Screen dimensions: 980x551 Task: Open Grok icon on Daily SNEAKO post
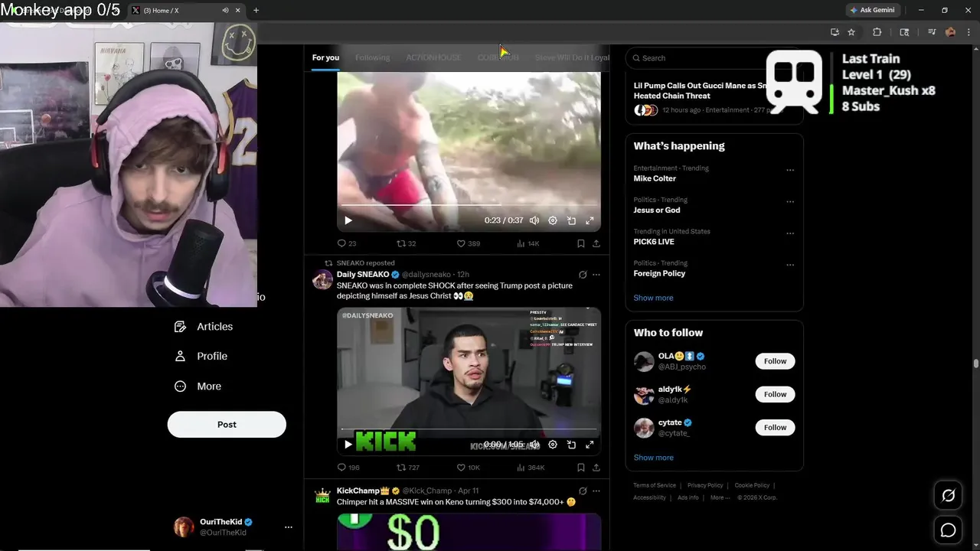[x=583, y=275]
